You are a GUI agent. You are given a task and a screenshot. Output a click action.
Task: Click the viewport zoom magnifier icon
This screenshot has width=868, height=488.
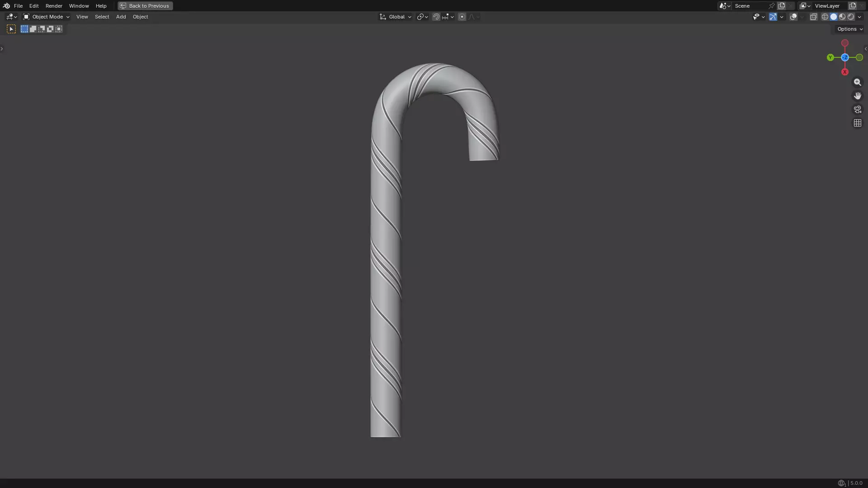coord(857,82)
